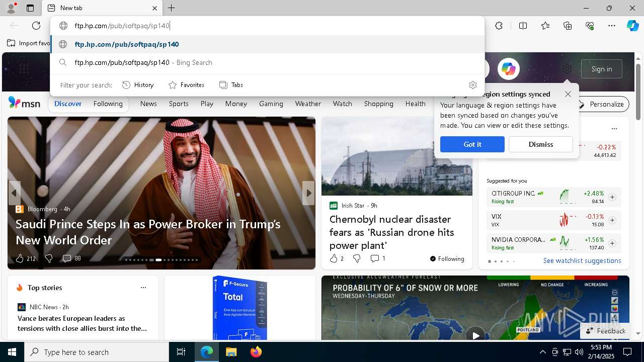Select the Following tab
The height and width of the screenshot is (362, 644).
[x=108, y=104]
